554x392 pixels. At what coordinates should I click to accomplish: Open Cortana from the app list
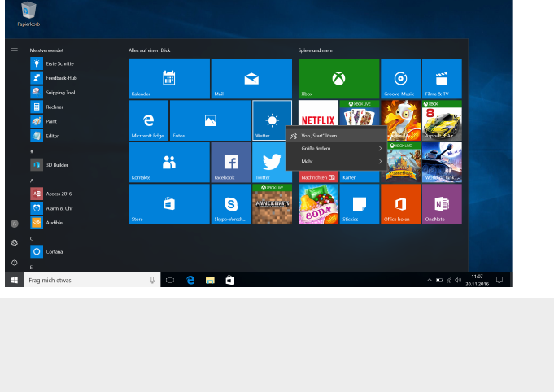click(46, 252)
